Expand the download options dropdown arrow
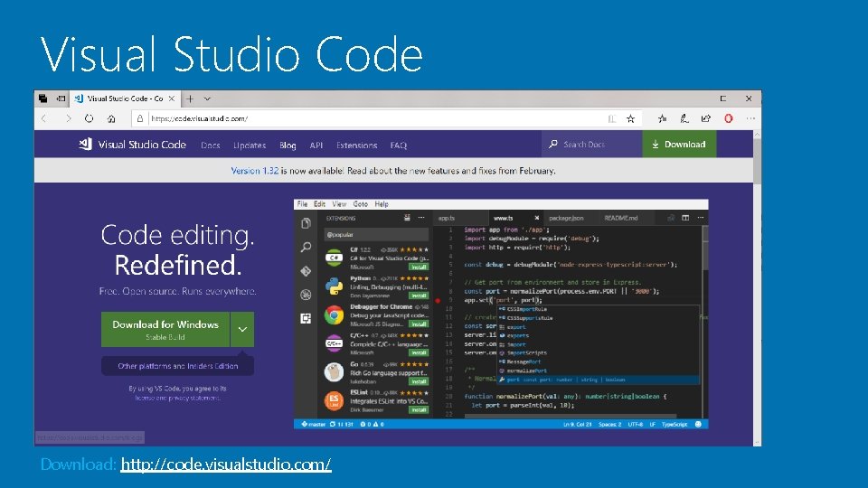This screenshot has width=868, height=488. 242,329
